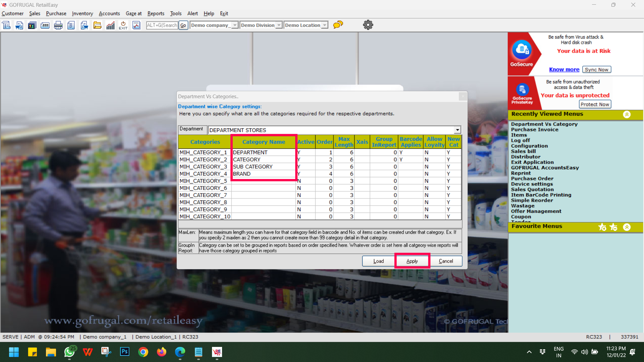Click the add favourite star icon
Screen dimensions: 644x362
602,227
